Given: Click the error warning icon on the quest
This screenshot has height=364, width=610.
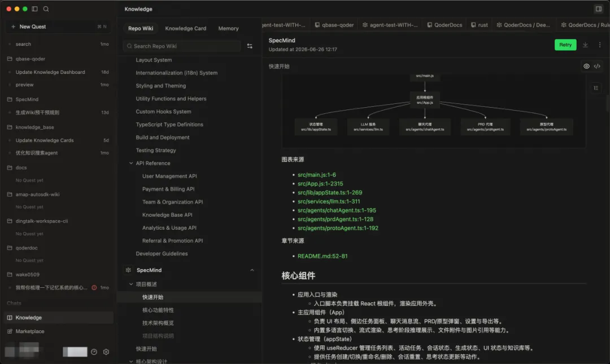Looking at the screenshot, I should (x=94, y=287).
